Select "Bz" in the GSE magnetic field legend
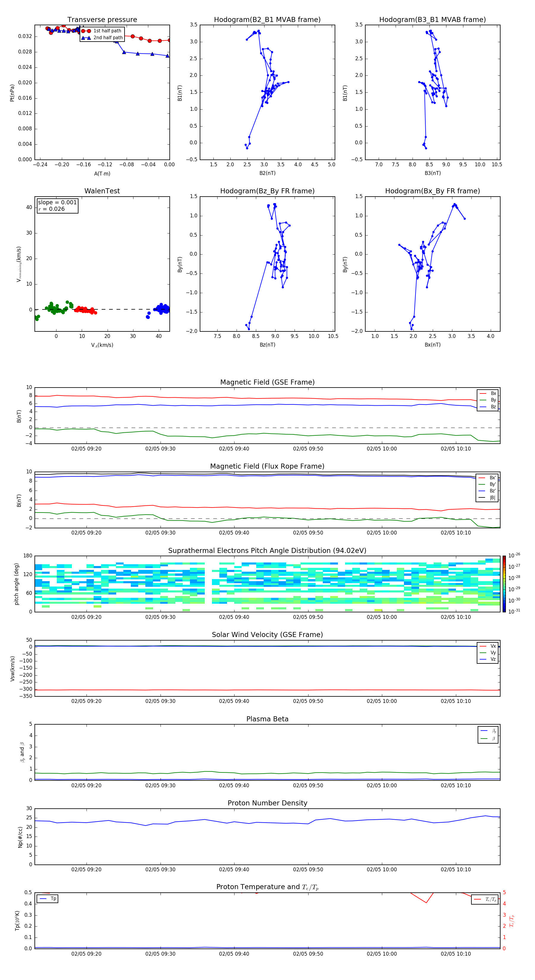Viewport: 535px width, 980px height. pos(488,407)
